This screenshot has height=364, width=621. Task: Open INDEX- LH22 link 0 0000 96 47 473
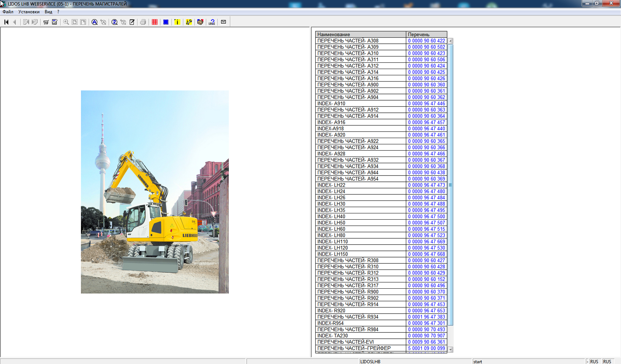tap(426, 185)
